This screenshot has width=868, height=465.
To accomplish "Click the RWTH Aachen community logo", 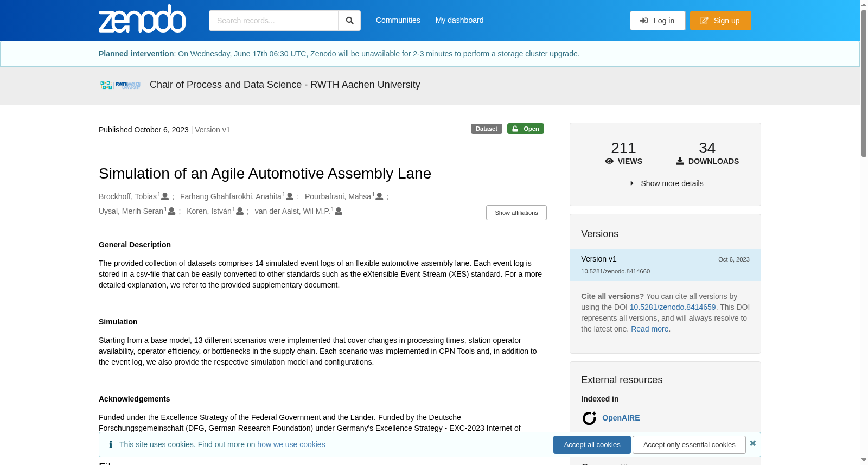I will coord(120,85).
